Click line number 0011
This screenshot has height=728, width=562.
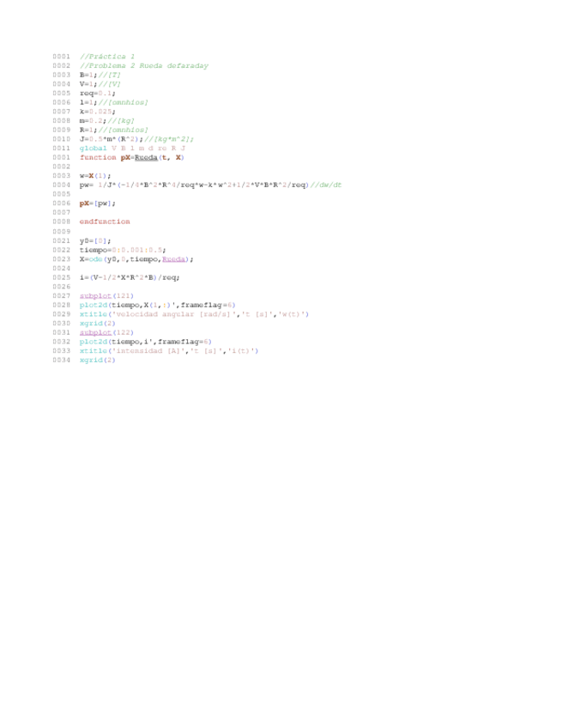(x=61, y=149)
